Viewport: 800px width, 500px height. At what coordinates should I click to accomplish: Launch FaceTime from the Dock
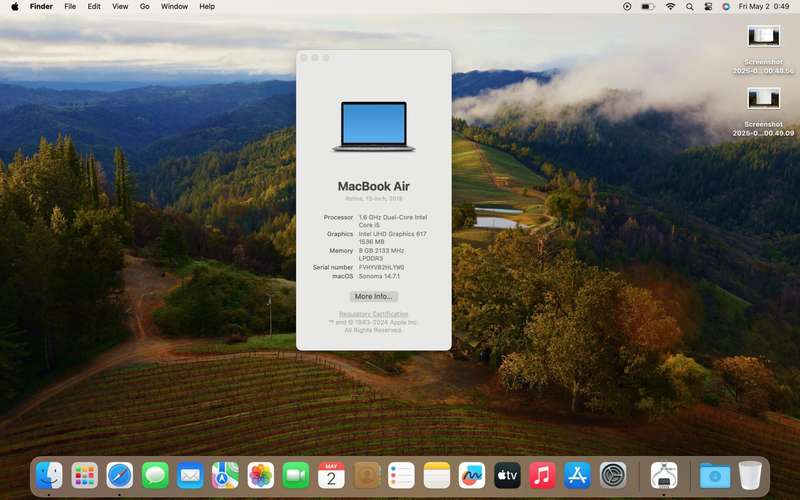(296, 476)
